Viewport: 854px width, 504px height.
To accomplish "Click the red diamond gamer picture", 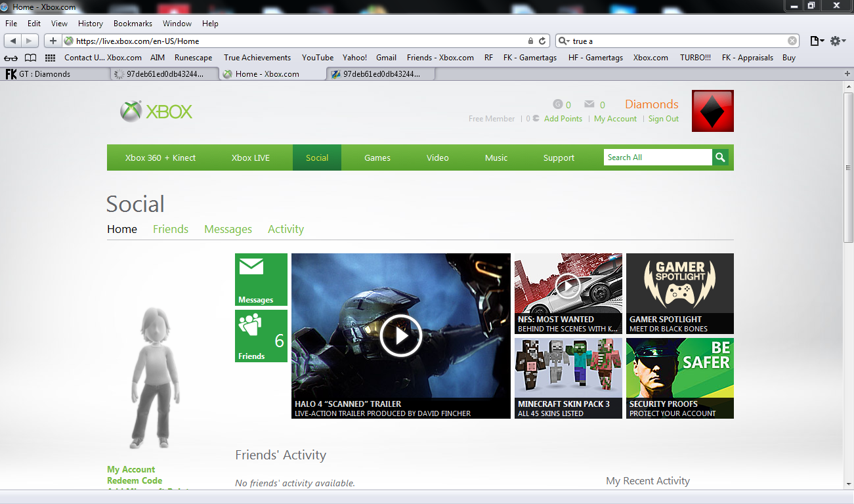I will (713, 111).
